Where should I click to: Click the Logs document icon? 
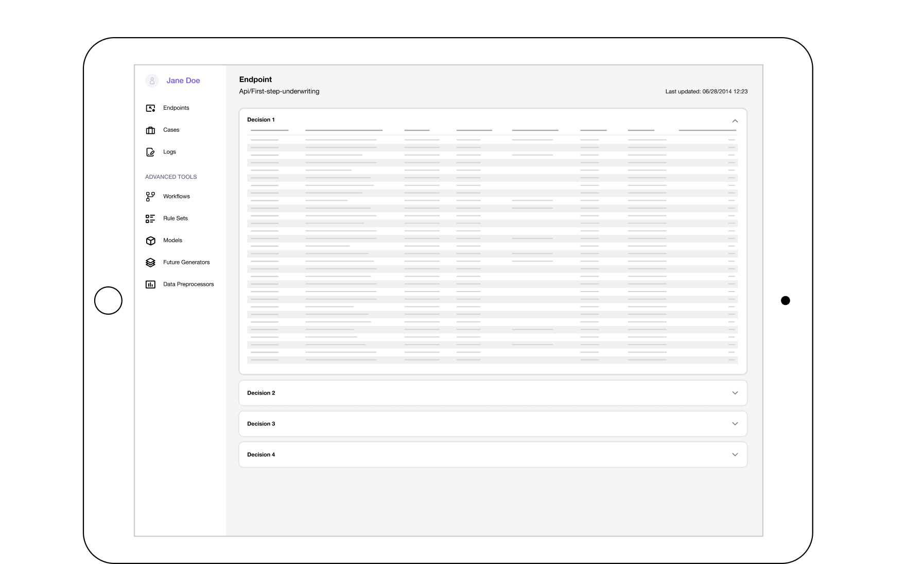[150, 152]
